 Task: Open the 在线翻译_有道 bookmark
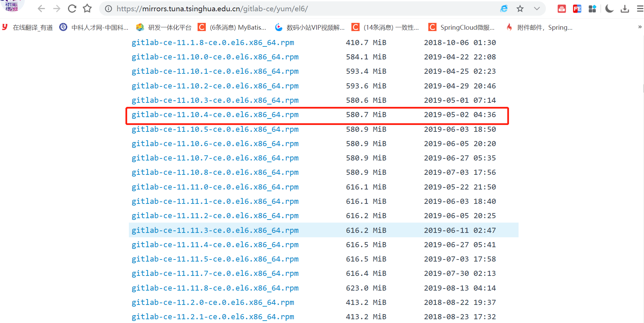click(x=28, y=27)
